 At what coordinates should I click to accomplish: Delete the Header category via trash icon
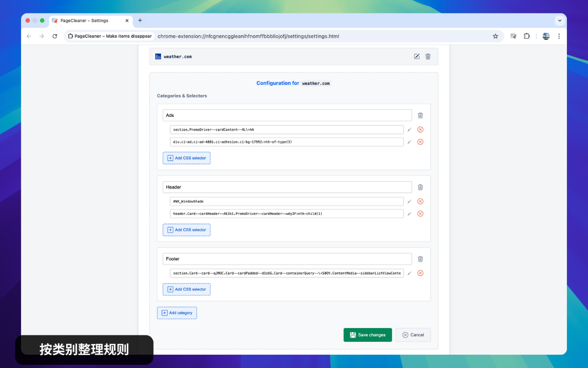pos(420,187)
